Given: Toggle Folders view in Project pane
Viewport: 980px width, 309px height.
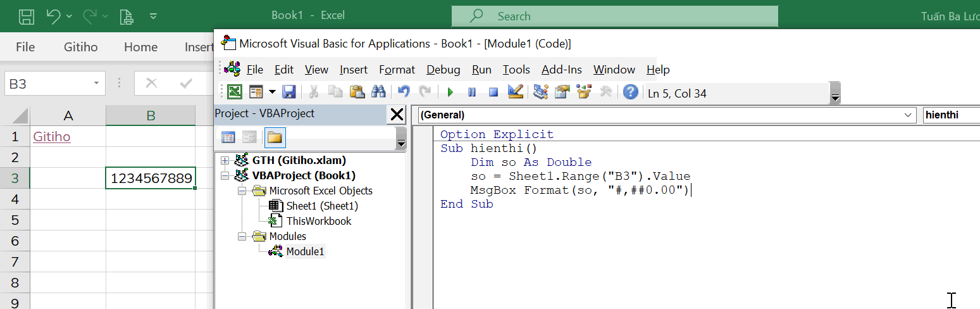Looking at the screenshot, I should tap(275, 137).
